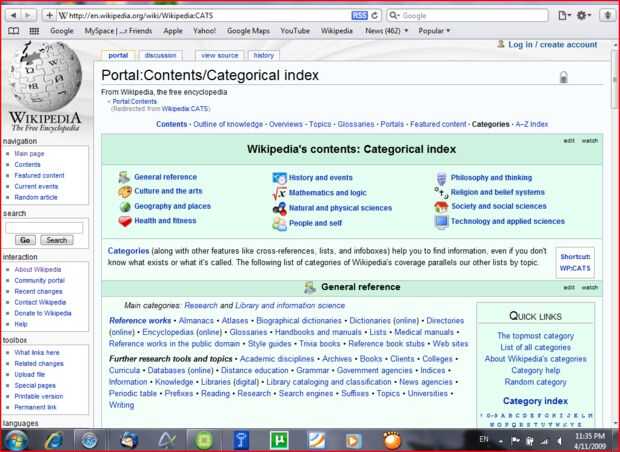Click the RSS feed badge in address bar
This screenshot has height=452, width=620.
[x=359, y=15]
